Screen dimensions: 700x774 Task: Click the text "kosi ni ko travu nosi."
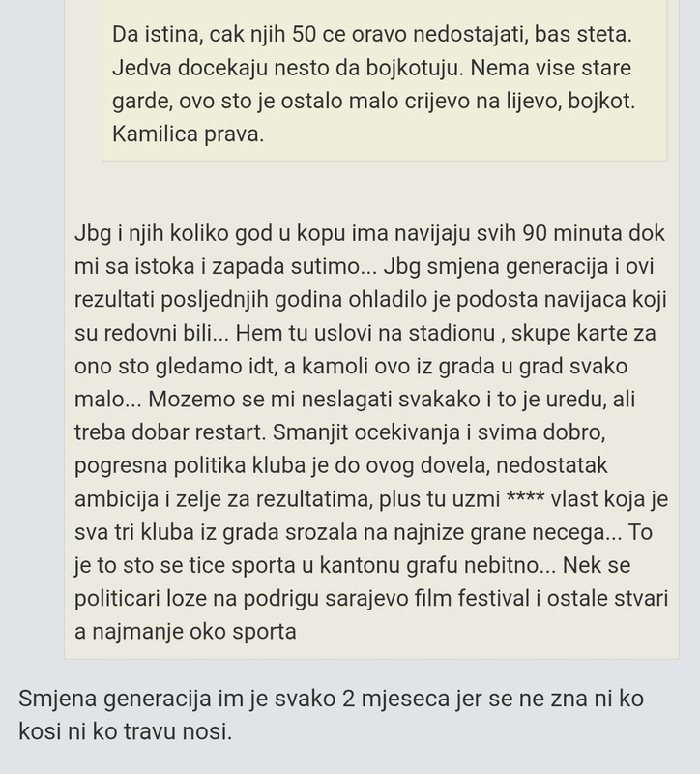[126, 731]
